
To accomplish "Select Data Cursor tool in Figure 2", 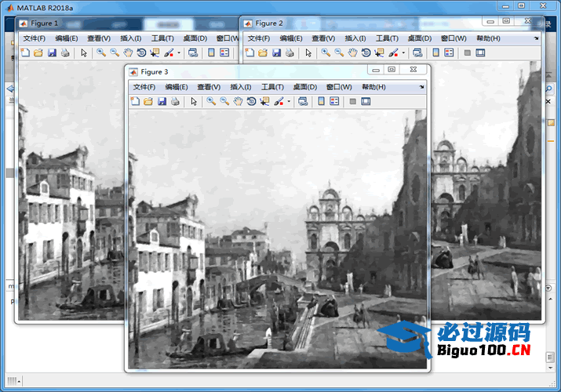I will point(379,53).
